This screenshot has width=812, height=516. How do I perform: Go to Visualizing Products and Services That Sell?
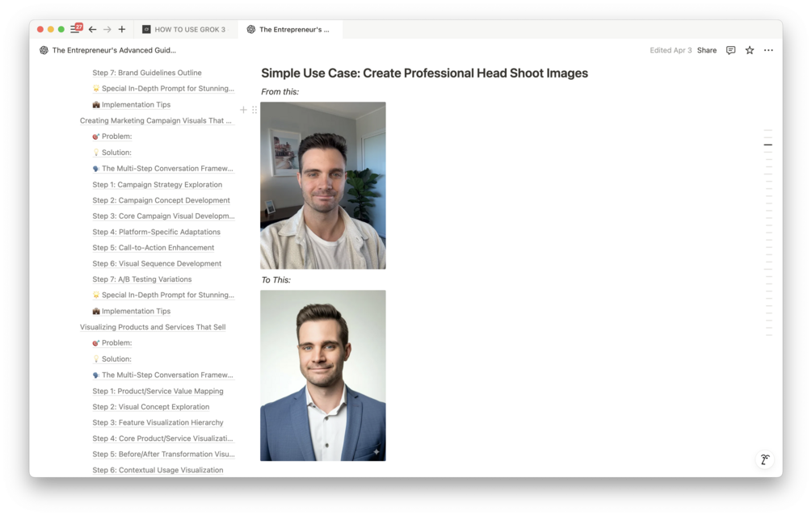pyautogui.click(x=153, y=327)
